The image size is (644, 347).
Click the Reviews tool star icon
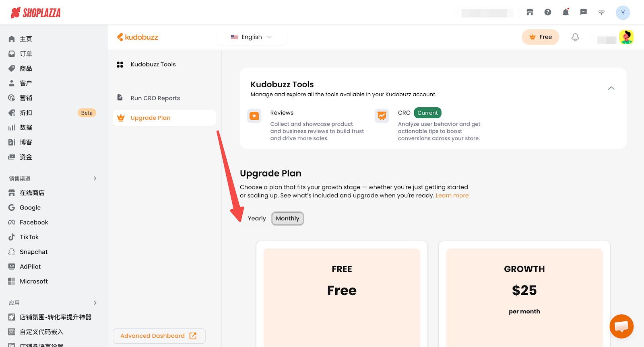(254, 116)
